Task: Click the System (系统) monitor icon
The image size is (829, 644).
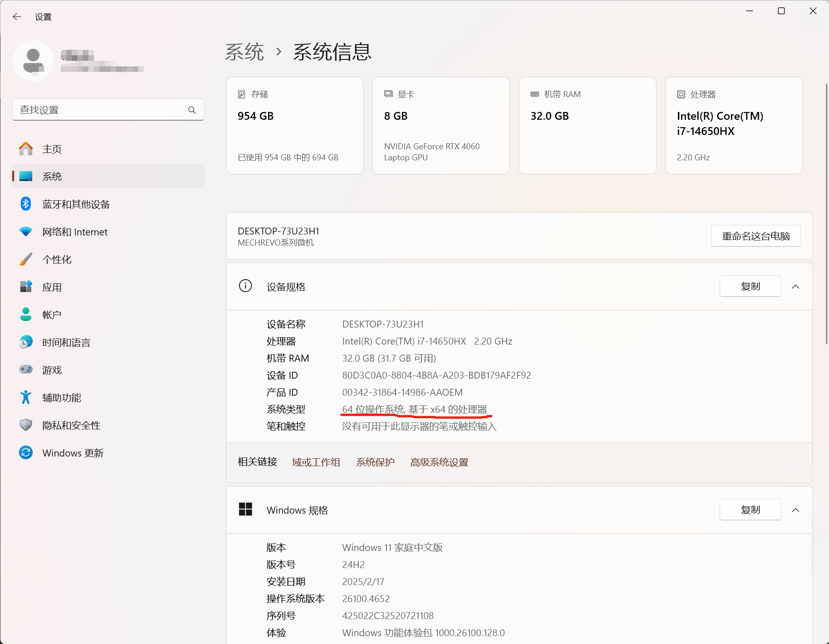Action: coord(26,176)
